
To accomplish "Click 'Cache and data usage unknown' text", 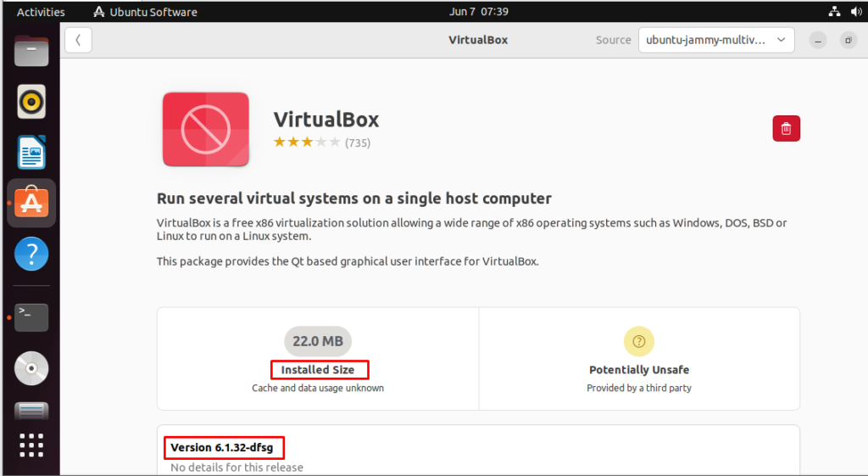I will tap(318, 388).
